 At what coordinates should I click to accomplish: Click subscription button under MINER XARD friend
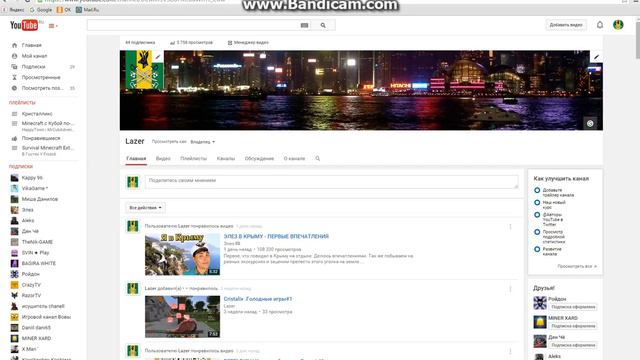573,326
